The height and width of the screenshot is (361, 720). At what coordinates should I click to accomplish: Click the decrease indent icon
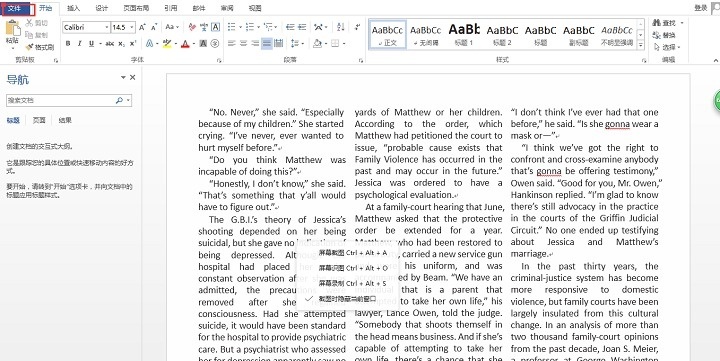point(290,27)
